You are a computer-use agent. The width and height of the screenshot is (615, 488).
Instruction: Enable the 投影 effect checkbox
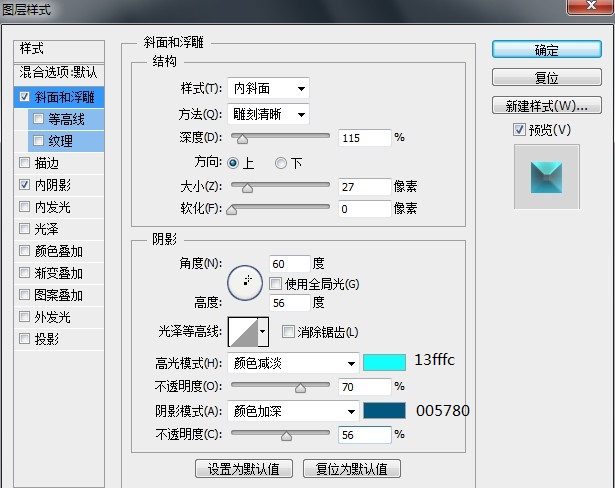click(x=24, y=338)
